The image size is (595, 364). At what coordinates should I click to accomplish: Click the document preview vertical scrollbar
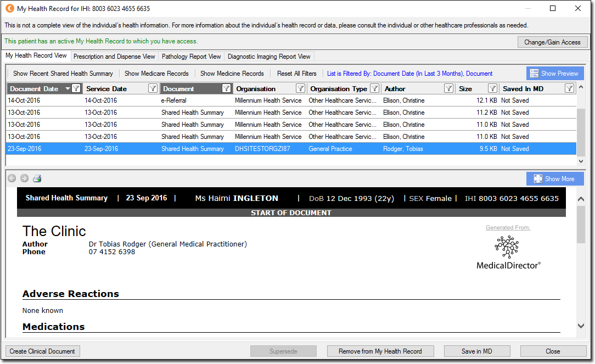pyautogui.click(x=581, y=262)
